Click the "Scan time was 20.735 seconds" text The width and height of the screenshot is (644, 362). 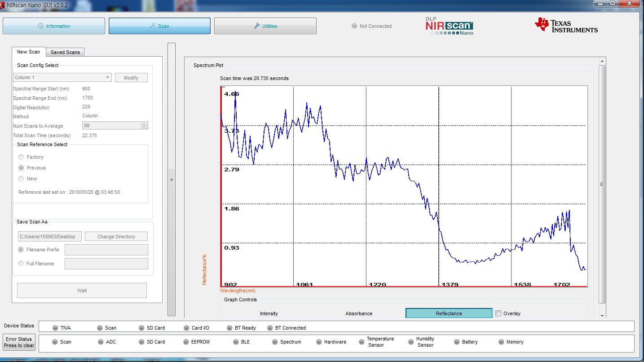coord(254,78)
